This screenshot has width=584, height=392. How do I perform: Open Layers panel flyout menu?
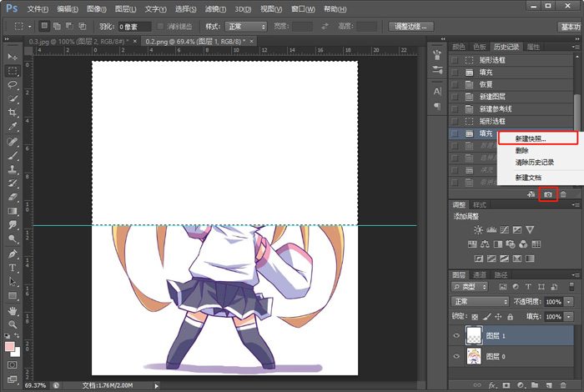pos(575,274)
